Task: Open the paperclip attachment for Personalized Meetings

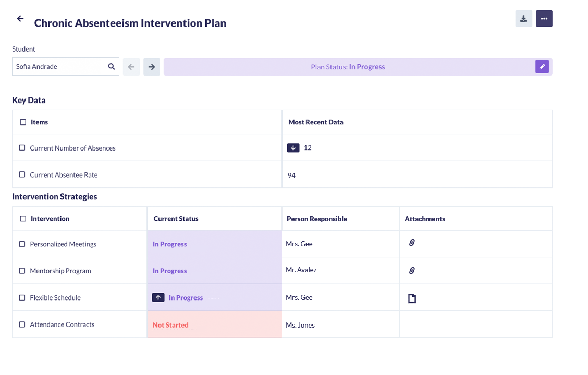Action: (x=412, y=243)
